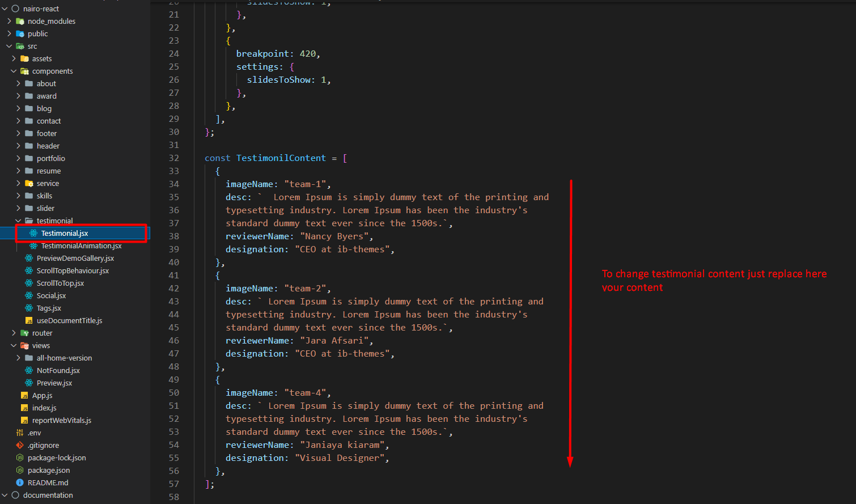Expand the public folder chevron
This screenshot has height=504, width=856.
coord(9,33)
